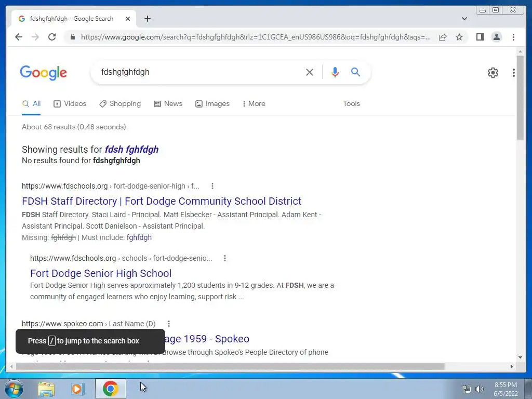Switch to Shopping results
The width and height of the screenshot is (532, 399).
pyautogui.click(x=120, y=104)
